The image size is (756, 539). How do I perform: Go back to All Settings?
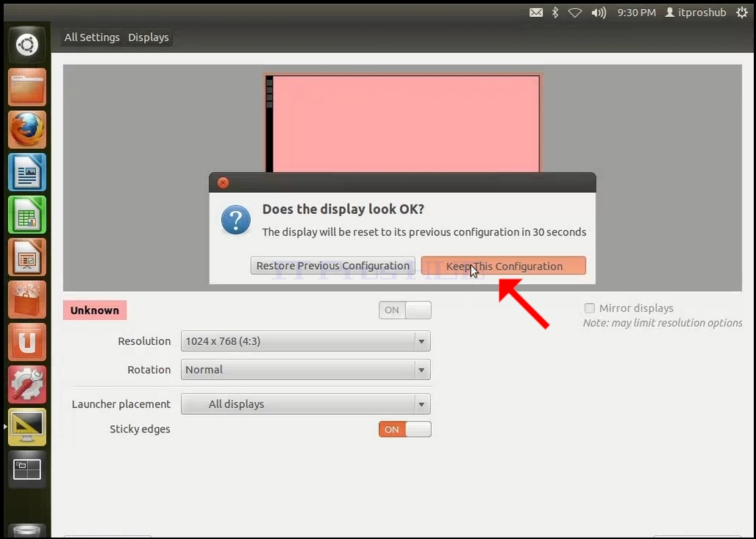pyautogui.click(x=92, y=37)
